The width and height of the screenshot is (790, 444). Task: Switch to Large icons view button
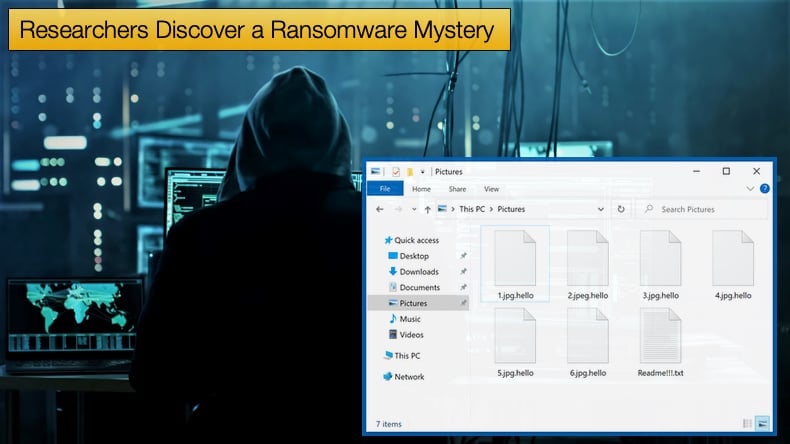(762, 423)
